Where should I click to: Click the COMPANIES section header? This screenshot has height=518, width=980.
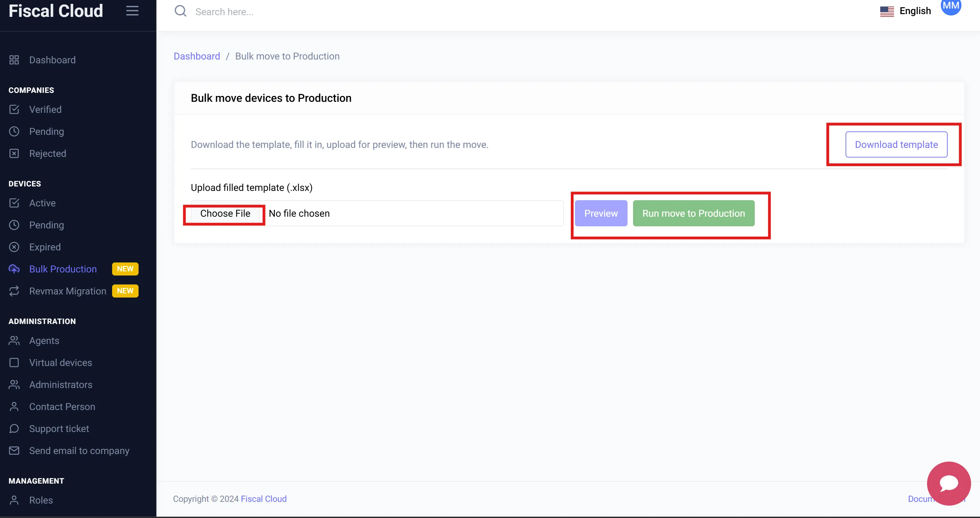pos(31,90)
